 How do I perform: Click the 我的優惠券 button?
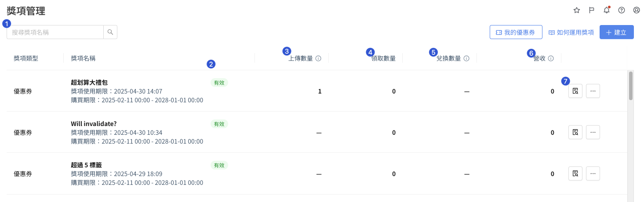[516, 32]
